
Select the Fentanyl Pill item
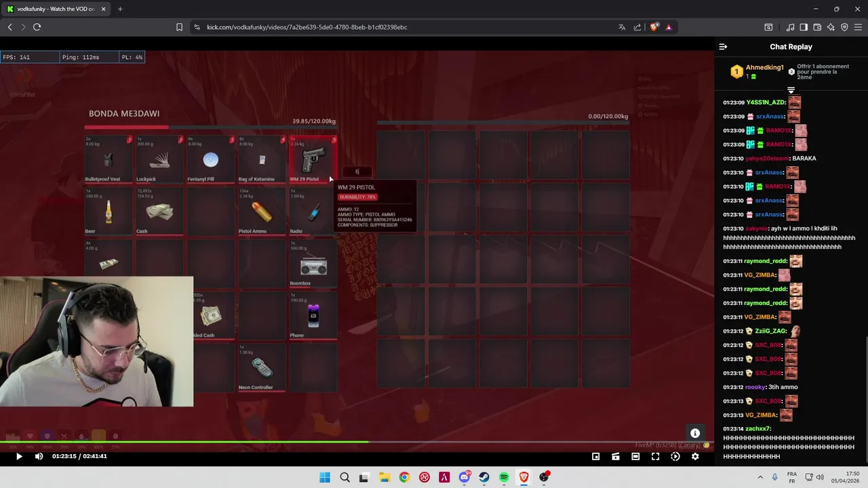(x=211, y=160)
